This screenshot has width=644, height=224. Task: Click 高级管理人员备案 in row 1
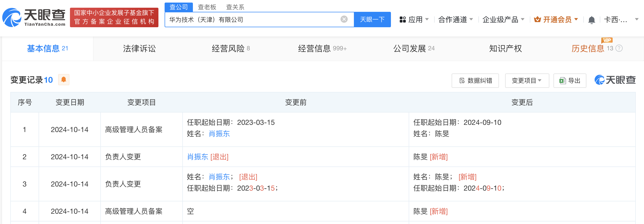[x=134, y=129]
